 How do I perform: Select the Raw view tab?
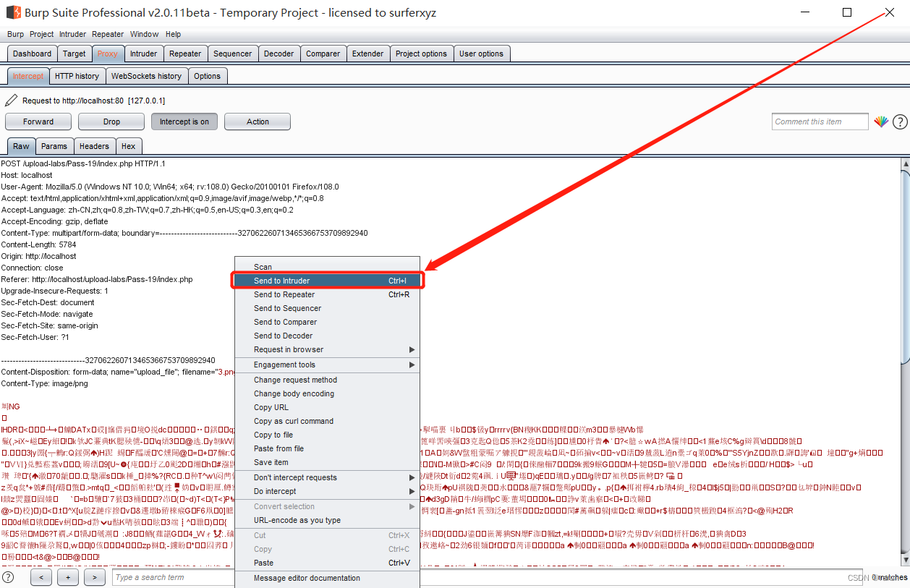tap(21, 146)
